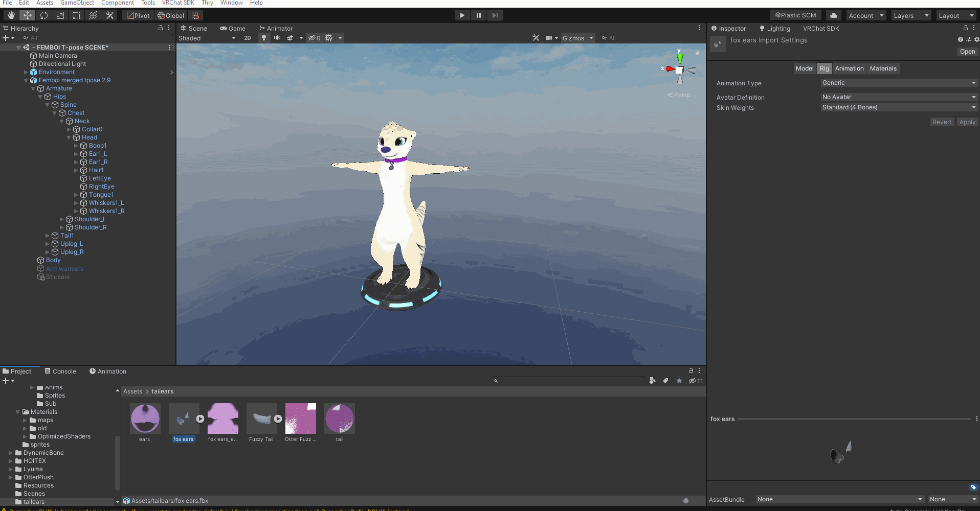980x511 pixels.
Task: Toggle Global/Local handle rotation
Action: tap(171, 15)
